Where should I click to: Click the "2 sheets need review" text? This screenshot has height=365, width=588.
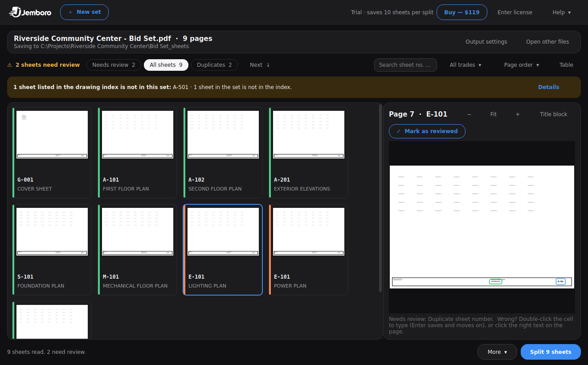(48, 65)
